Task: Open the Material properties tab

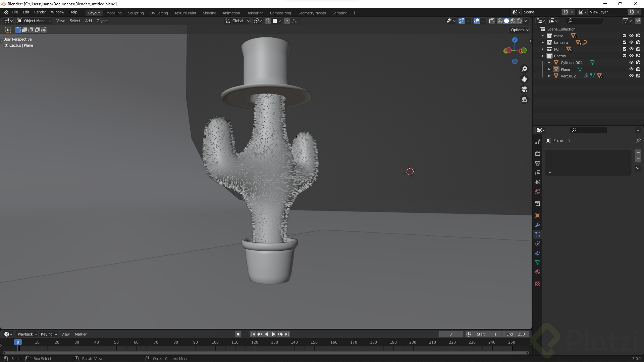Action: point(538,272)
